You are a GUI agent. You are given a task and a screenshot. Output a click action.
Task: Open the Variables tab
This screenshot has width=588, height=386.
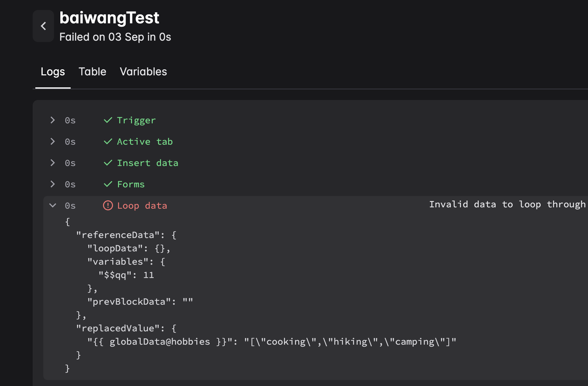pyautogui.click(x=143, y=71)
